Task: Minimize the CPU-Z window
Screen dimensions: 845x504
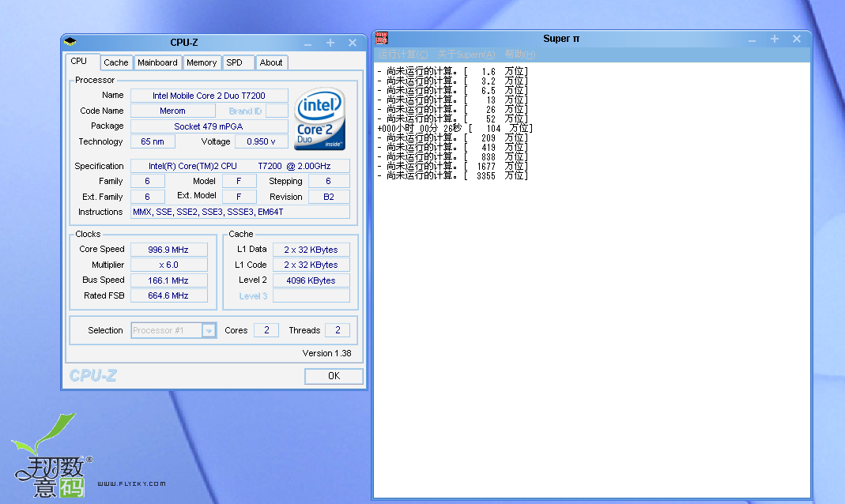Action: (307, 43)
